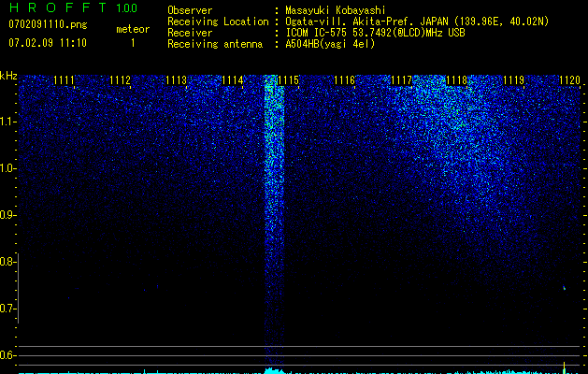
Task: Click the meteor echo dot near 1120
Action: pos(564,288)
